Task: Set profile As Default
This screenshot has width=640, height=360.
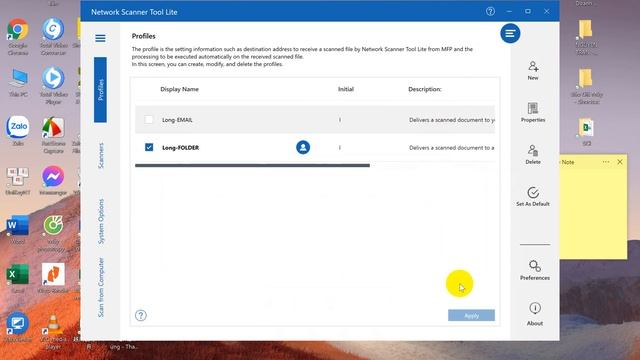Action: (x=533, y=196)
